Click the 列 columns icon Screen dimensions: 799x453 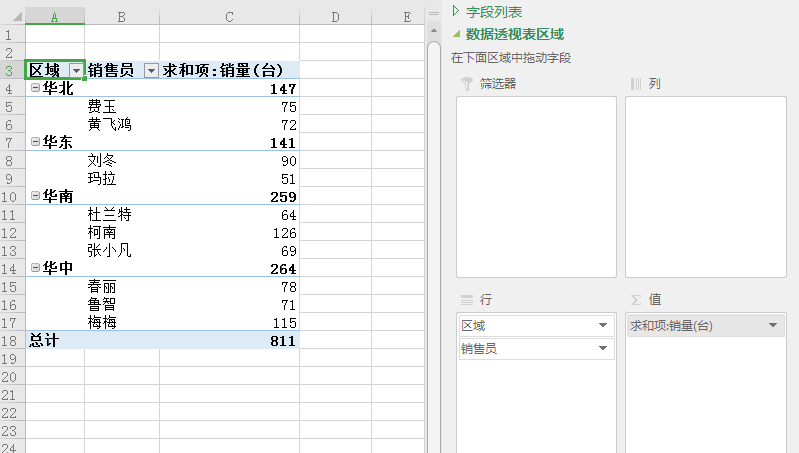point(636,84)
